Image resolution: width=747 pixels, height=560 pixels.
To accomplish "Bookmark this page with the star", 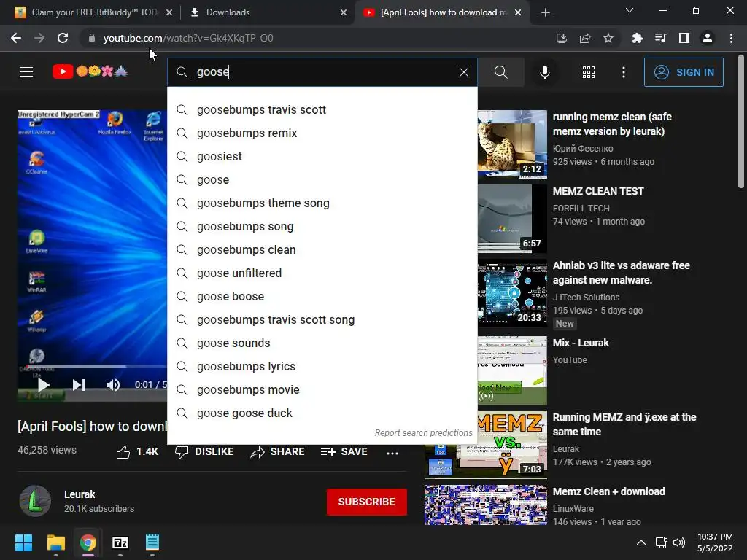I will tap(608, 38).
